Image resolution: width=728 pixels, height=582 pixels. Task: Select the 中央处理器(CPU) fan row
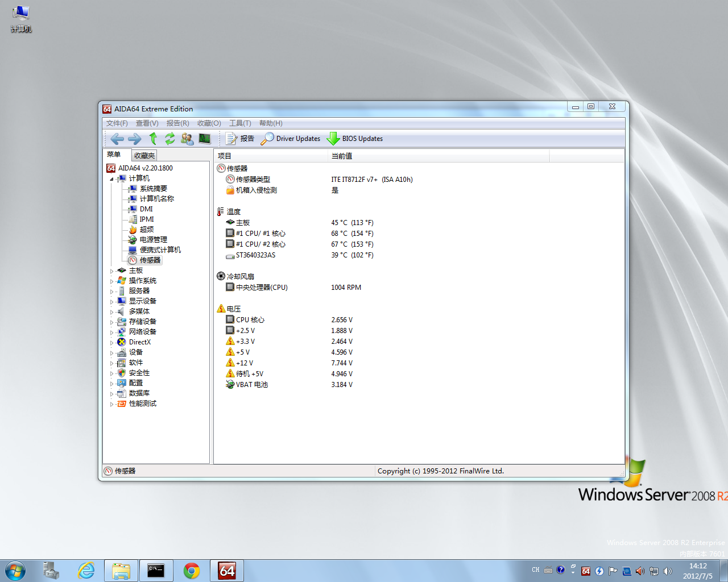coord(419,288)
